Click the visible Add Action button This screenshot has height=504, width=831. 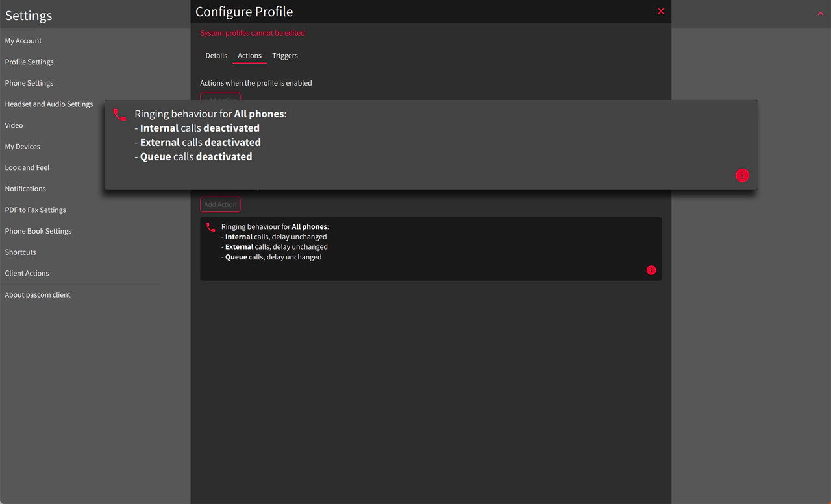tap(220, 204)
